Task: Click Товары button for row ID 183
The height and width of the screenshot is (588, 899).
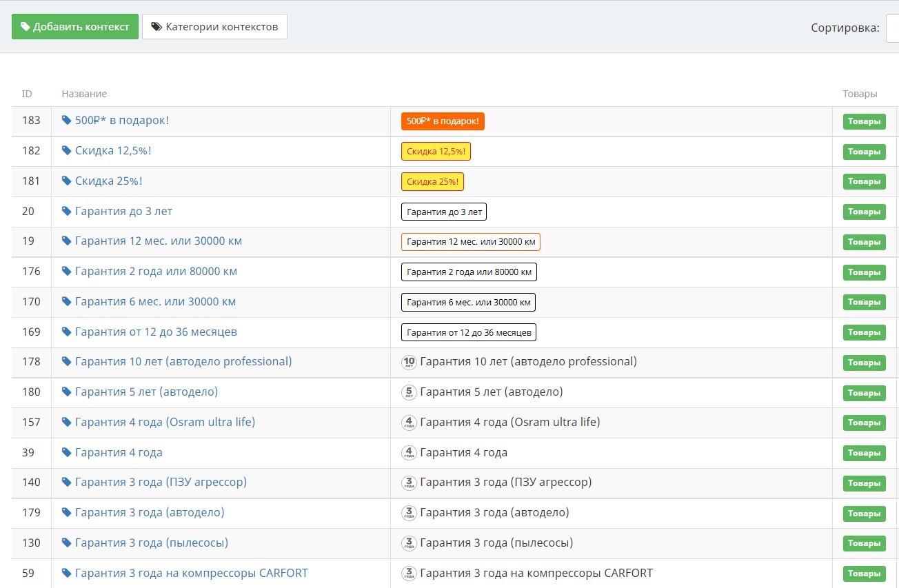Action: pyautogui.click(x=864, y=122)
